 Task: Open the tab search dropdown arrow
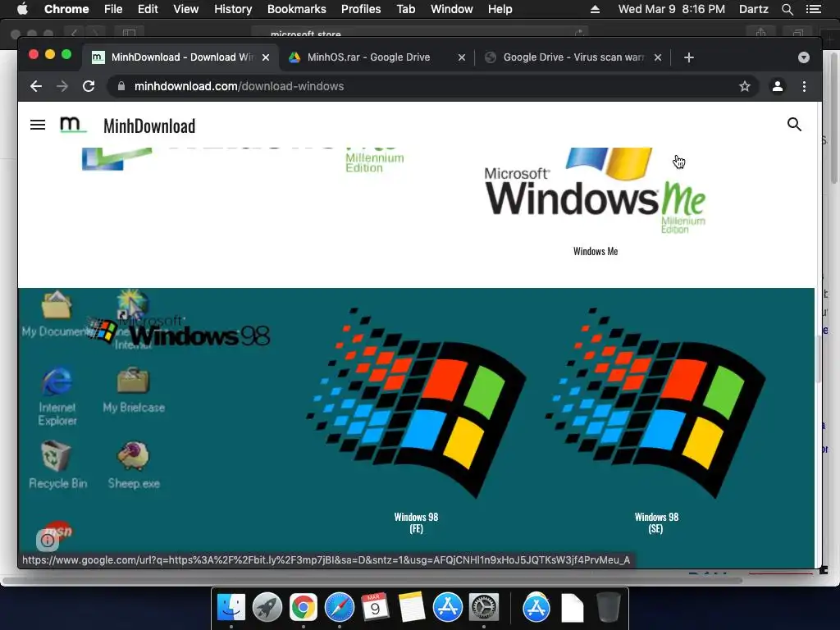(x=804, y=57)
